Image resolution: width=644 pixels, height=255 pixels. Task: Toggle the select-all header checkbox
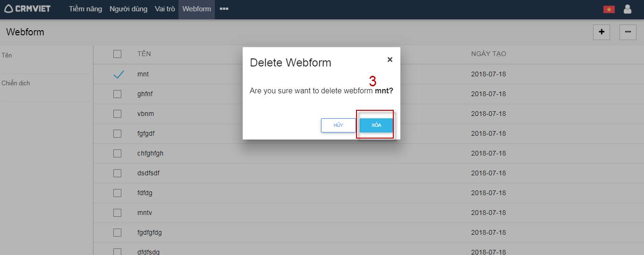point(117,54)
